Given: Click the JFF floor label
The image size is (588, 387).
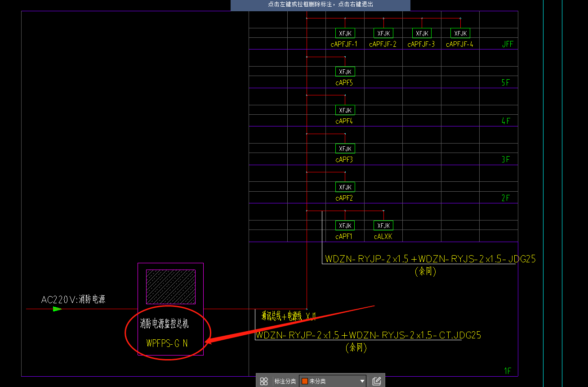Looking at the screenshot, I should [x=508, y=44].
